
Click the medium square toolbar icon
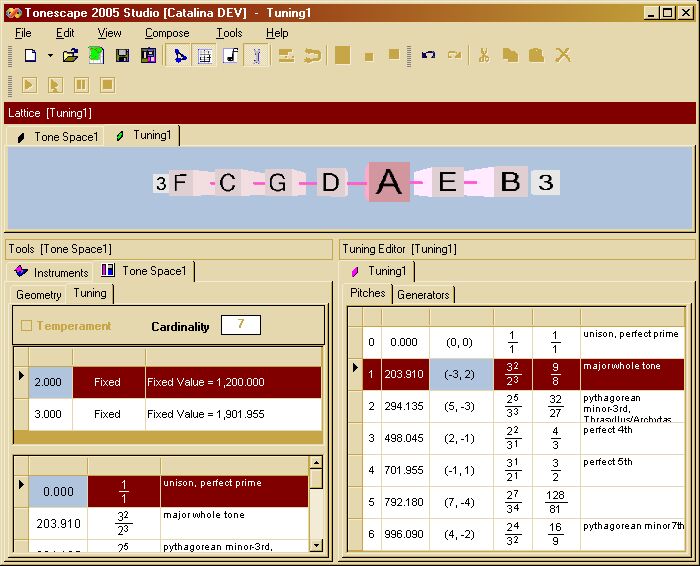394,54
